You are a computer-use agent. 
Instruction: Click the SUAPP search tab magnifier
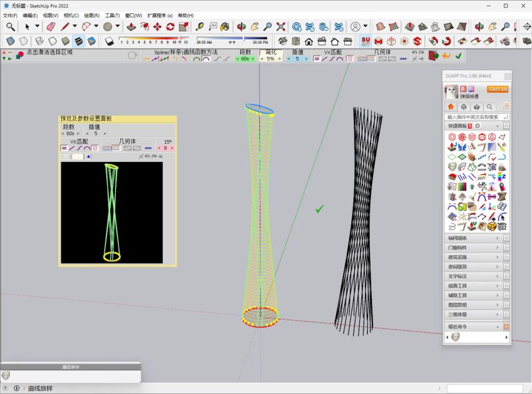(x=489, y=107)
